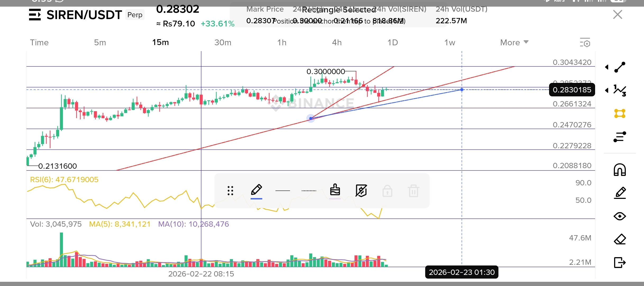Switch to the 4h timeframe tab

pos(337,42)
